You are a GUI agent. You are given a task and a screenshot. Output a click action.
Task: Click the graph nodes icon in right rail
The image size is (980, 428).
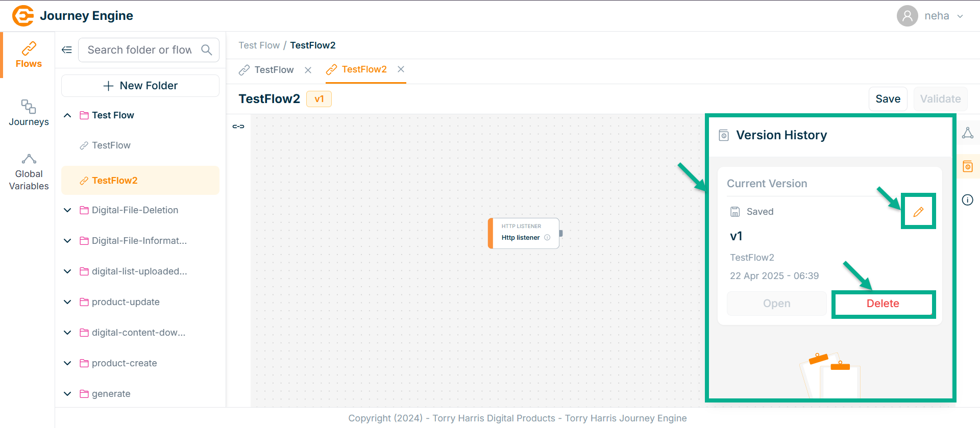coord(967,133)
